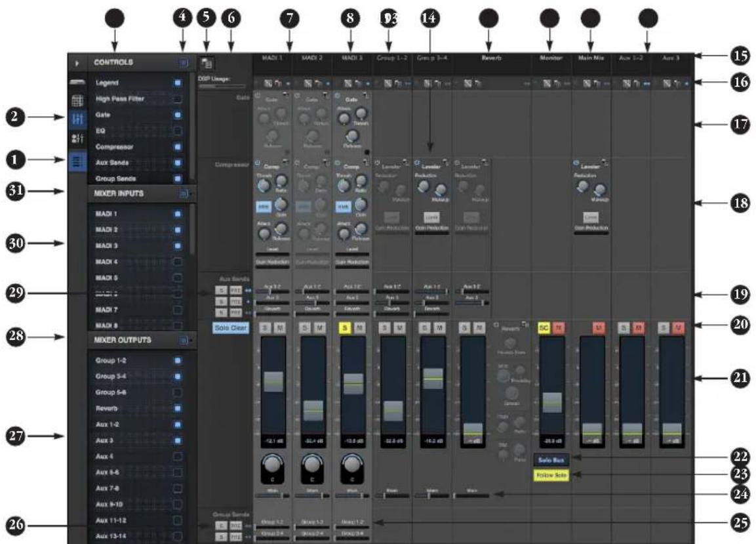The height and width of the screenshot is (544, 756).
Task: Toggle the top PRE button under Aux Sends
Action: pos(235,290)
